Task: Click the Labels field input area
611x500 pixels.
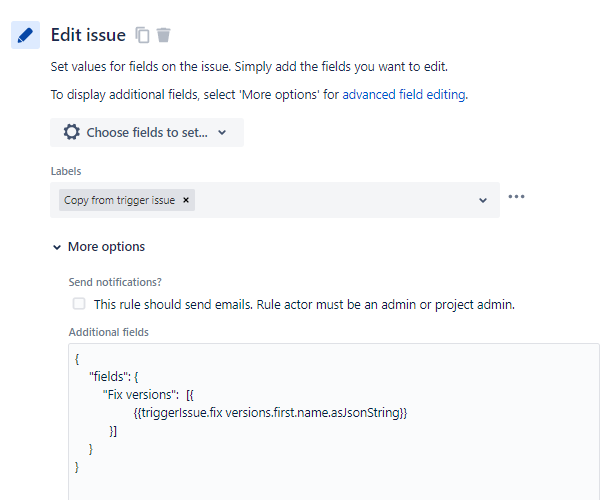Action: [x=275, y=200]
